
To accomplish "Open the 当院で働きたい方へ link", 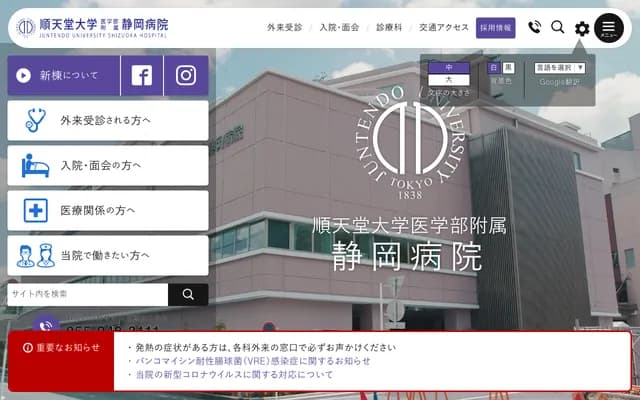I will [108, 256].
